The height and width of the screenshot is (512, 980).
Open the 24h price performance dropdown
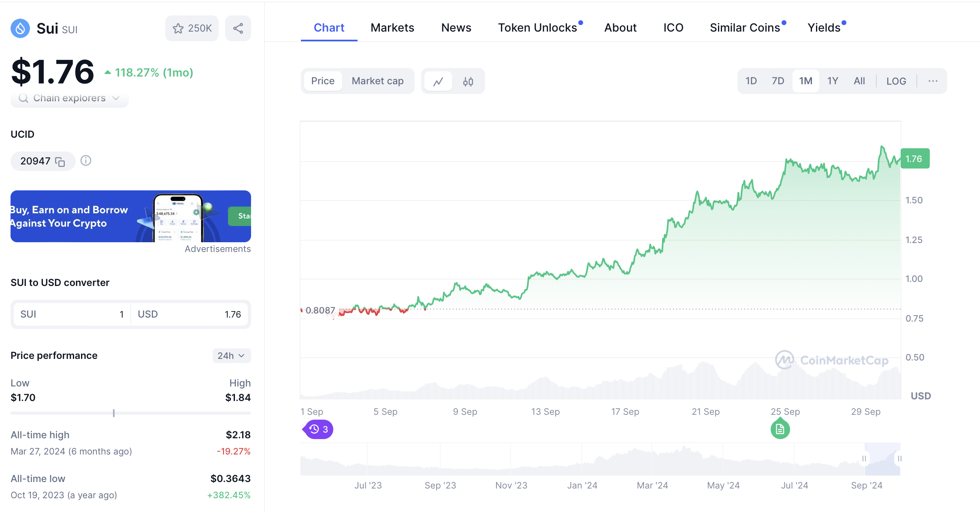pyautogui.click(x=231, y=356)
